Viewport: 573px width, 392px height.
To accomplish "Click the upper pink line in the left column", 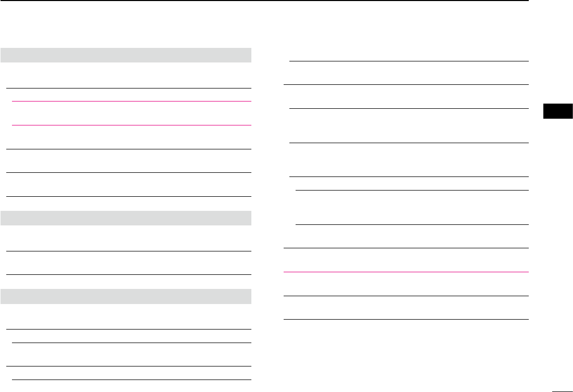I will tap(131, 102).
